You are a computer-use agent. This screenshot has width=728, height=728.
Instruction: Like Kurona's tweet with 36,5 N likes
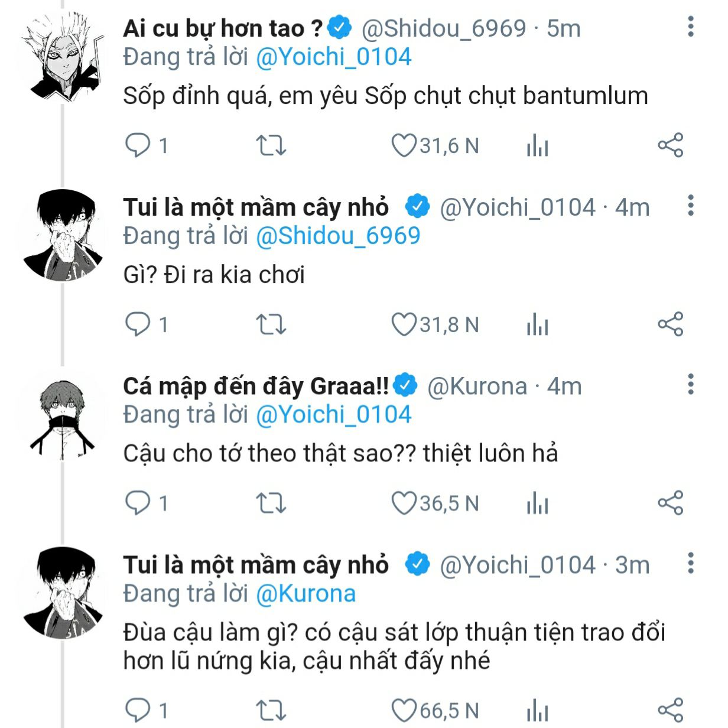pos(404,503)
